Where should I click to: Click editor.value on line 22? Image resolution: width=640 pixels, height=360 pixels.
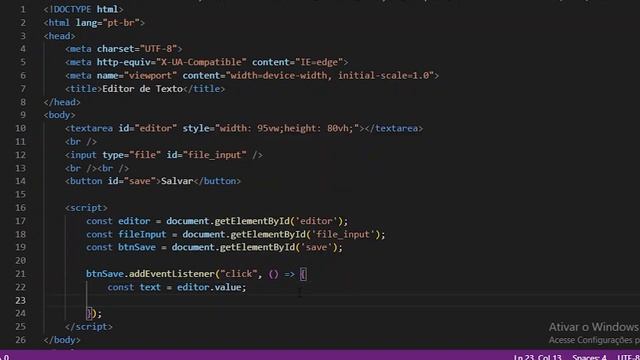coord(209,287)
